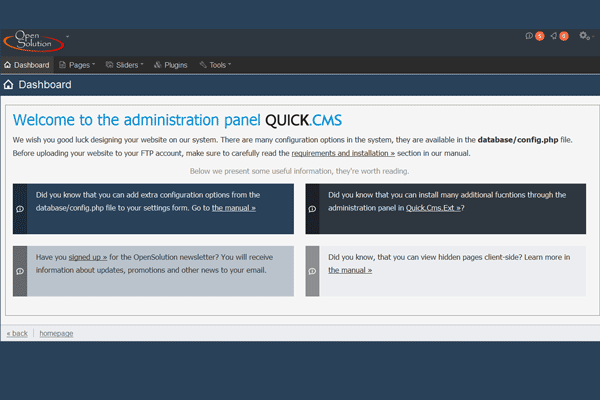This screenshot has width=600, height=400.
Task: Click tip icon on config options box
Action: [20, 209]
